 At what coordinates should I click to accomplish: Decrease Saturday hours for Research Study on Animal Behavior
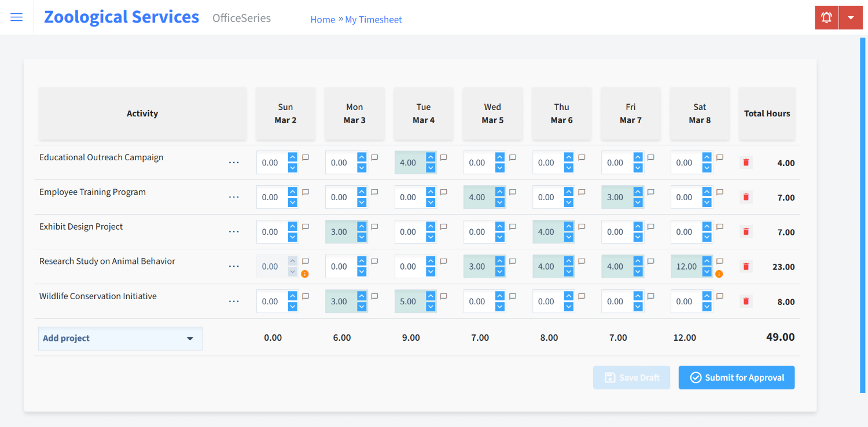pos(707,271)
